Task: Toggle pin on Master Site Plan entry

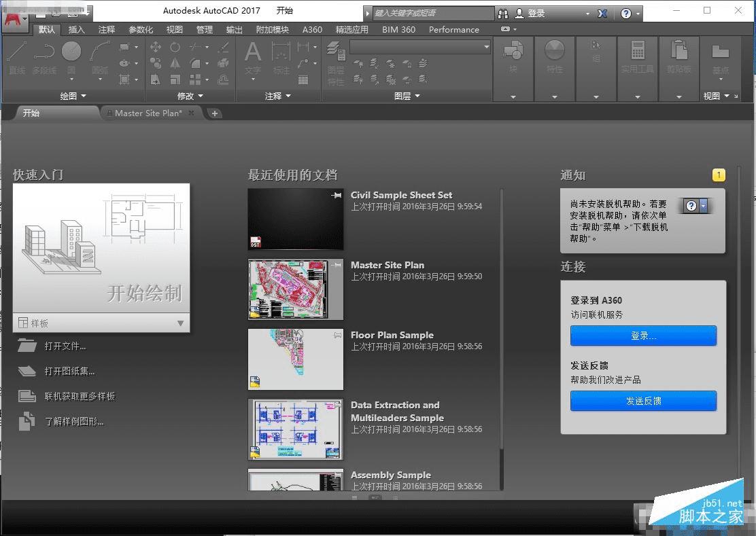Action: point(336,266)
